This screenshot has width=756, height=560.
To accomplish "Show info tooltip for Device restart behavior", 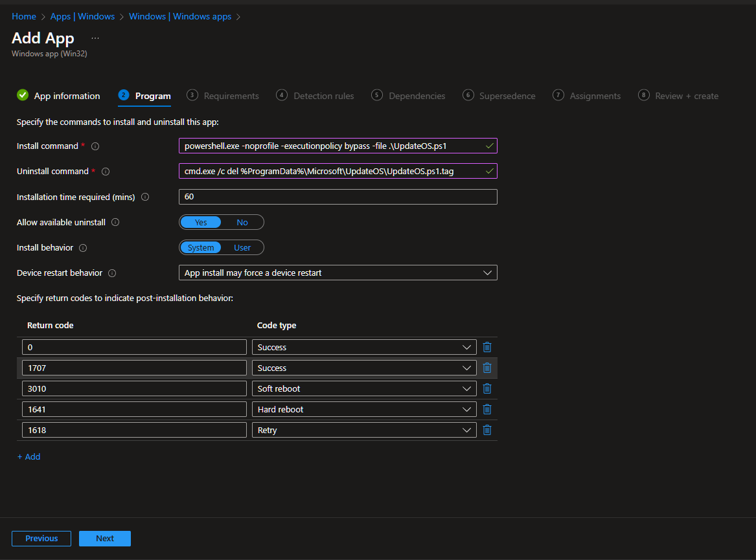I will click(112, 273).
